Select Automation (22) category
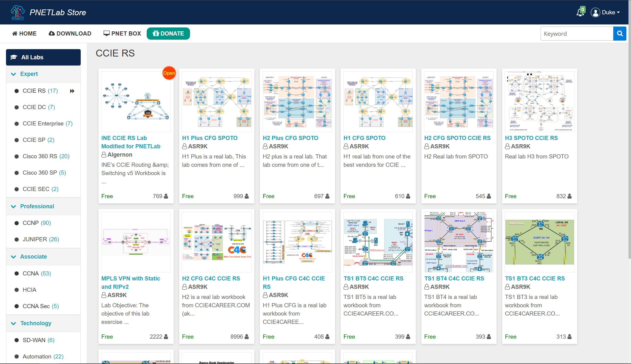Viewport: 631px width, 364px height. (43, 356)
